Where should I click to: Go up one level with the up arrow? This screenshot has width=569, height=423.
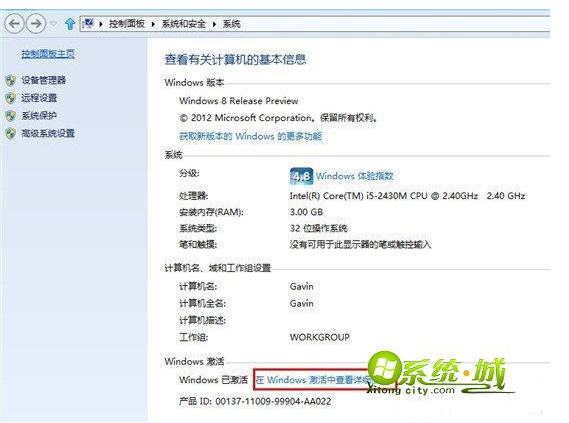(70, 24)
